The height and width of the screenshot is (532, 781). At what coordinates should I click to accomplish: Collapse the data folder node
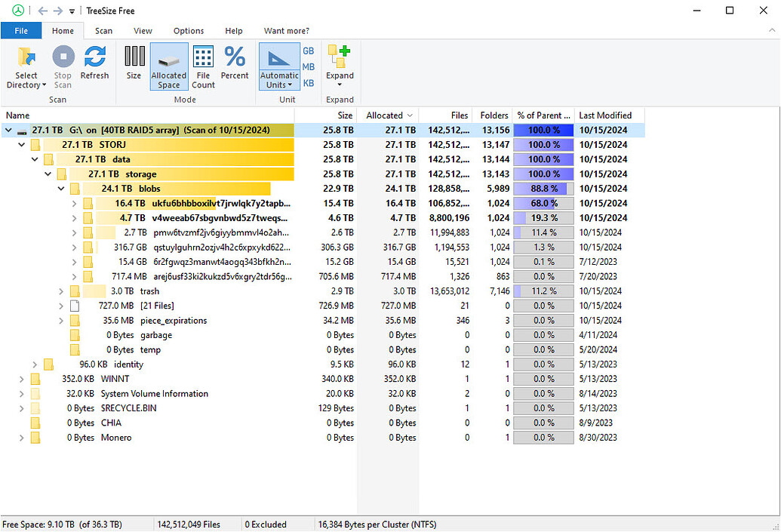tap(35, 159)
